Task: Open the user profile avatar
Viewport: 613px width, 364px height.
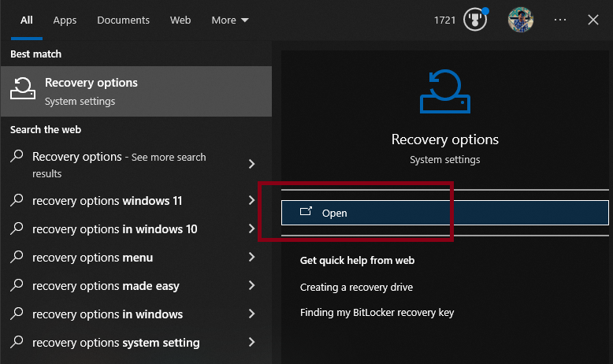Action: (x=521, y=20)
